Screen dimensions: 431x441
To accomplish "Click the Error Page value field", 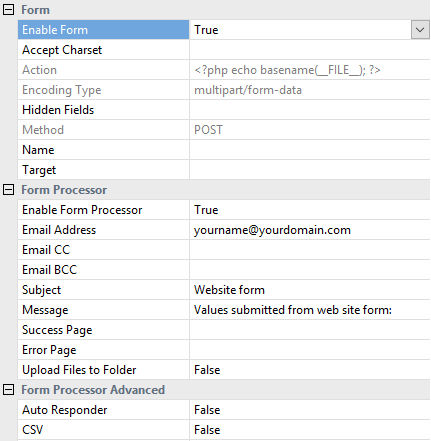I will [310, 350].
